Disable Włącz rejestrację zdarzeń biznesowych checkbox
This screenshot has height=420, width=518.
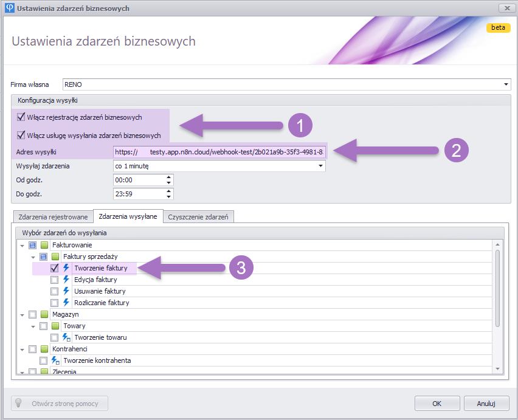coord(21,117)
